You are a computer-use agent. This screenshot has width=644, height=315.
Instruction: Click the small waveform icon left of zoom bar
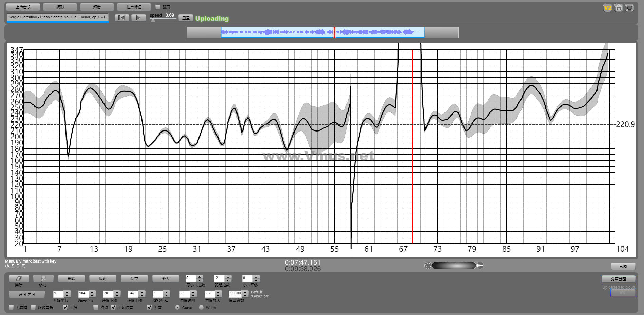click(428, 265)
